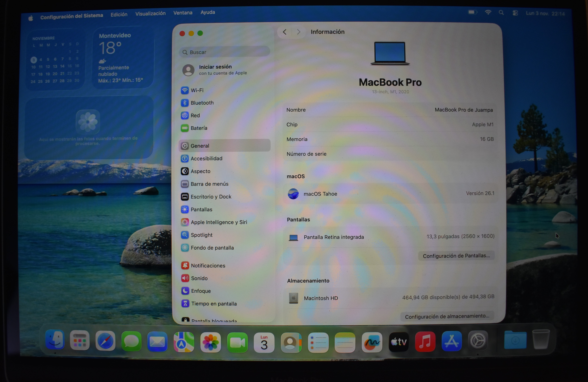Click the Chip row showing Apple M1
This screenshot has height=382, width=588.
(x=390, y=124)
